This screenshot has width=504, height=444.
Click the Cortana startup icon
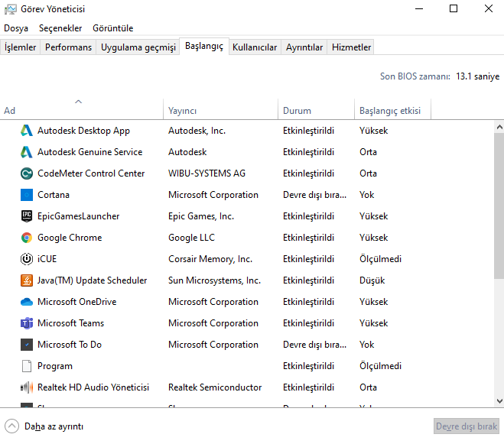(27, 195)
